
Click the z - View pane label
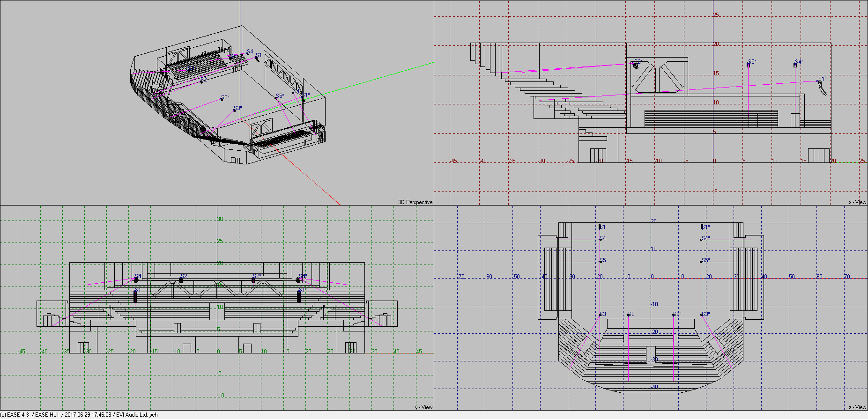click(x=857, y=407)
